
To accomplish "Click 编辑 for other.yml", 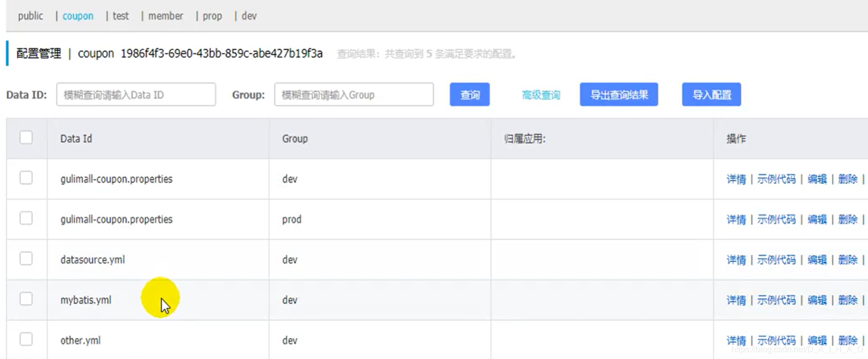I will coord(817,340).
